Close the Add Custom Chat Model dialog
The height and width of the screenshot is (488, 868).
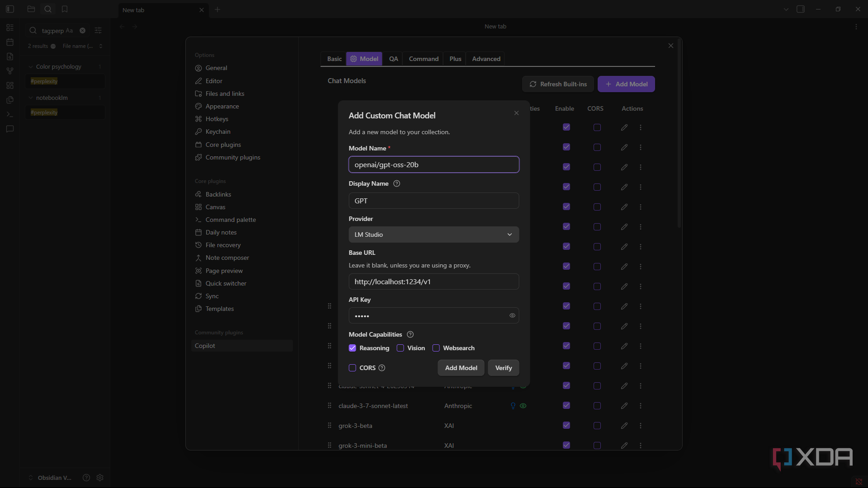[516, 113]
